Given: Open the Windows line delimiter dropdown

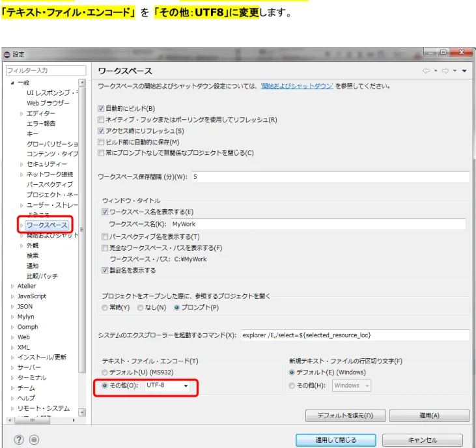Looking at the screenshot, I should (352, 385).
